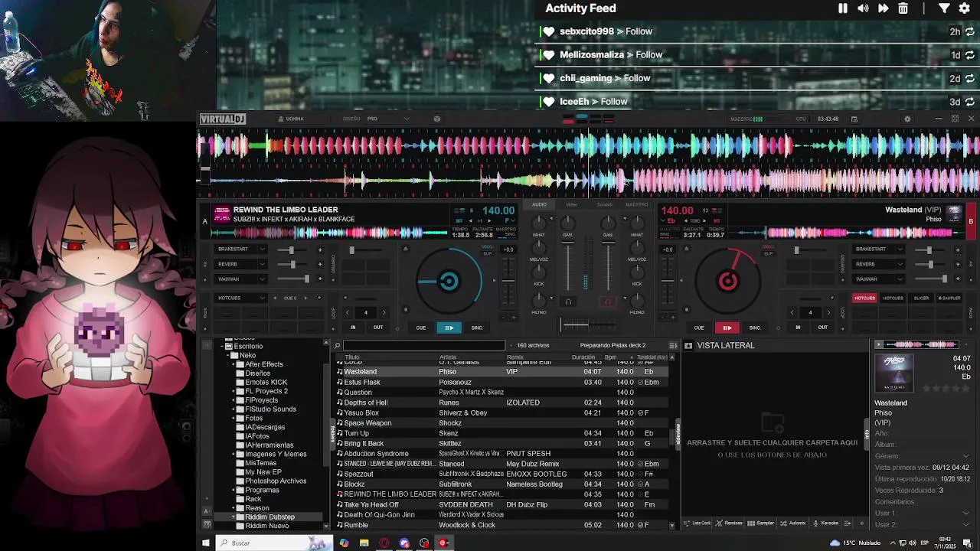Play or pause deck A
Screen dimensions: 980x551
[449, 328]
